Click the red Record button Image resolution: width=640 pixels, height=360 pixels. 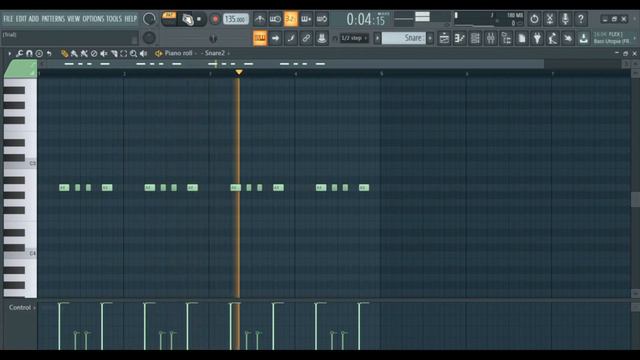(x=215, y=19)
